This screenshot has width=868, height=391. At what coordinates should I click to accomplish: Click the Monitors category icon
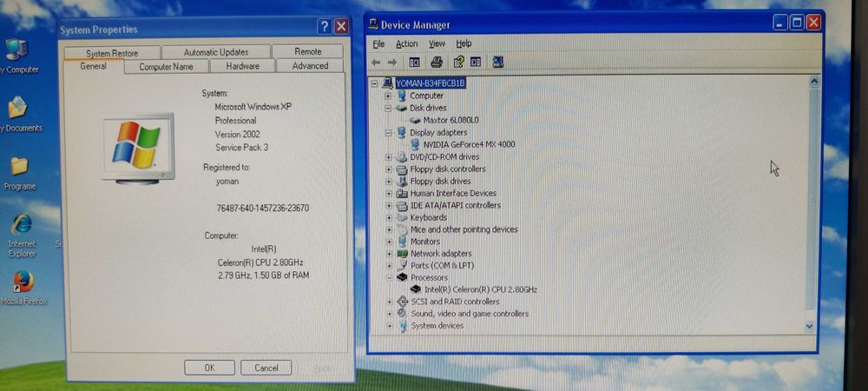pyautogui.click(x=403, y=242)
